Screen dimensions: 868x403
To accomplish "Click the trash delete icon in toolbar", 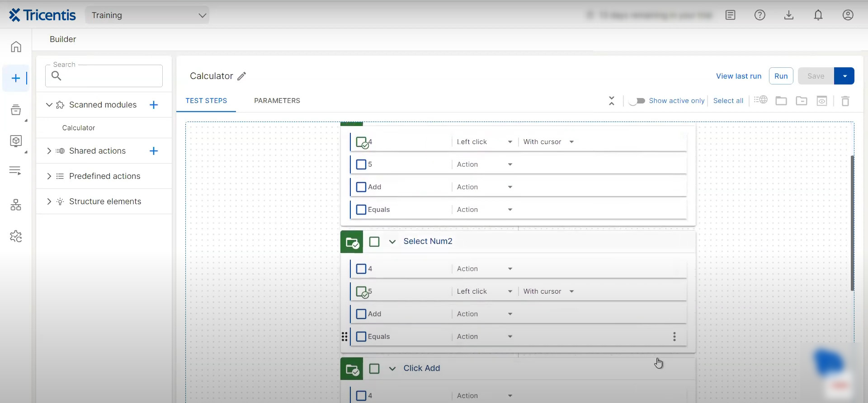I will (x=845, y=101).
